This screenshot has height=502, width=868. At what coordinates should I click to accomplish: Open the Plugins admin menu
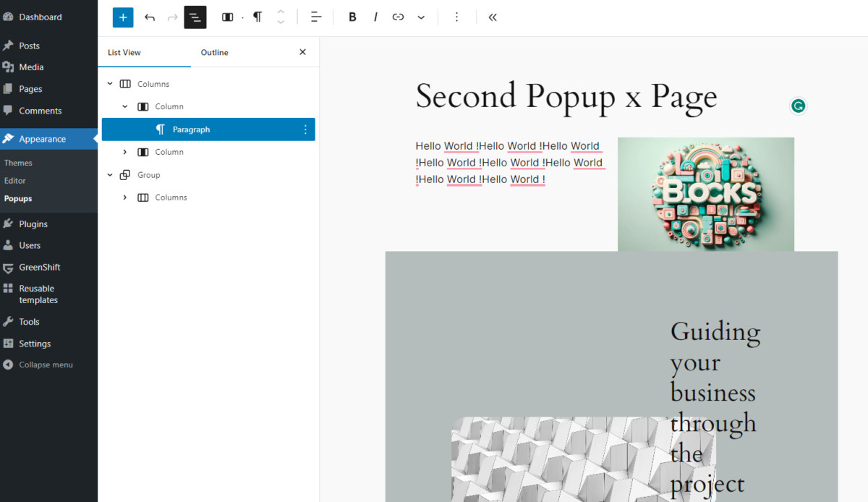[x=33, y=224]
